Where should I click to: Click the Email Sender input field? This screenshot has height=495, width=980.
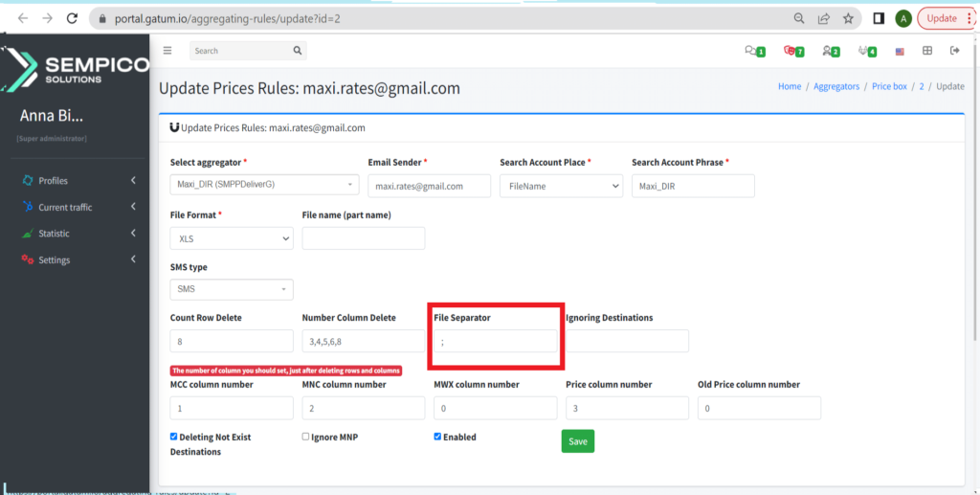point(429,186)
